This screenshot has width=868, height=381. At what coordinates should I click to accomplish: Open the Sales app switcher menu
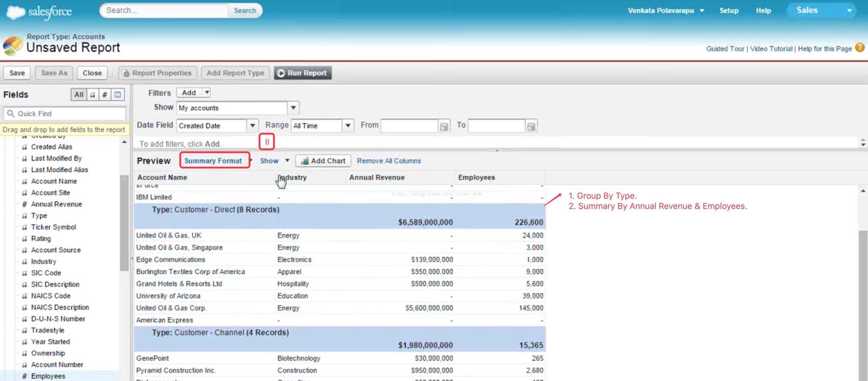821,11
